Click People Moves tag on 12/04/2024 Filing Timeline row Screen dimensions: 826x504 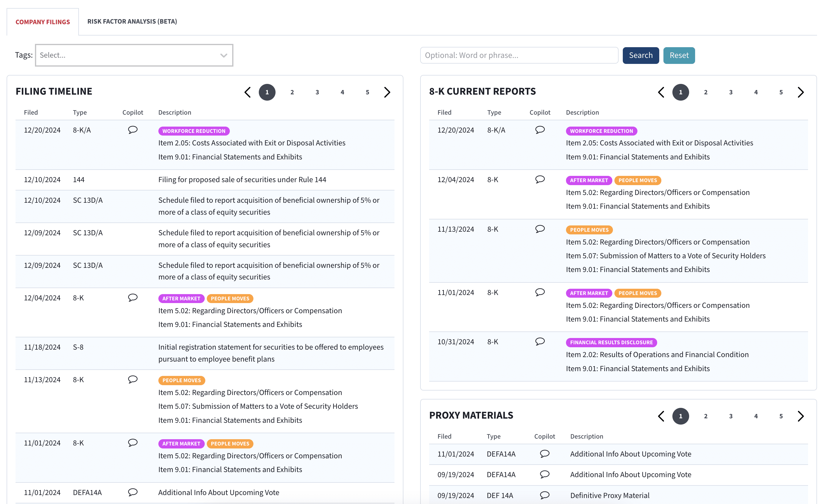point(230,298)
